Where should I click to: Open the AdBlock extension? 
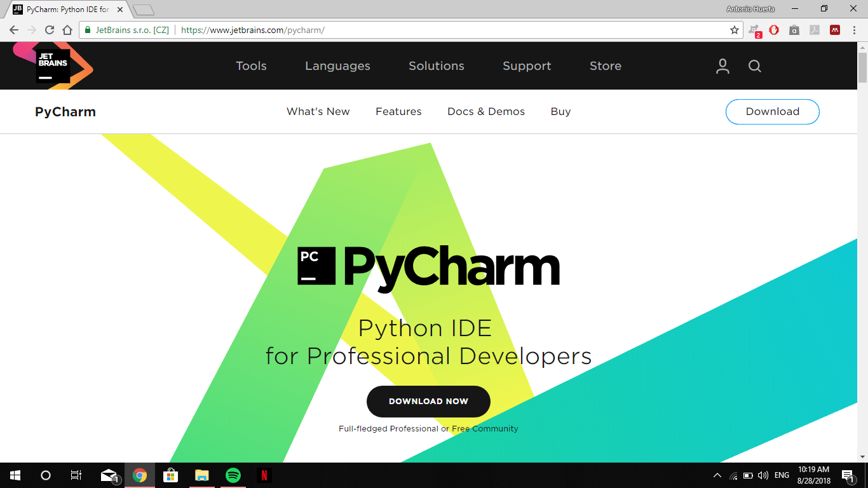(x=774, y=30)
